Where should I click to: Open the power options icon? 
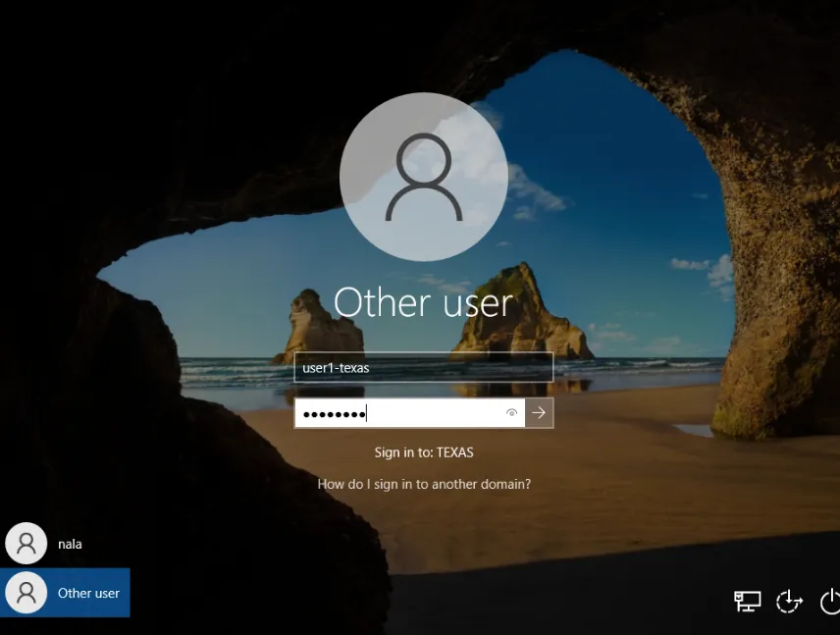pyautogui.click(x=829, y=601)
